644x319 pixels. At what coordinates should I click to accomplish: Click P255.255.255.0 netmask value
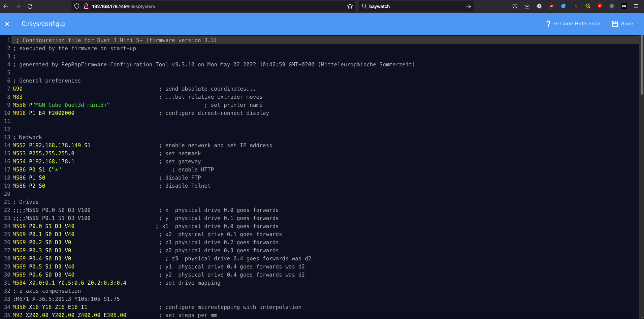coord(52,154)
